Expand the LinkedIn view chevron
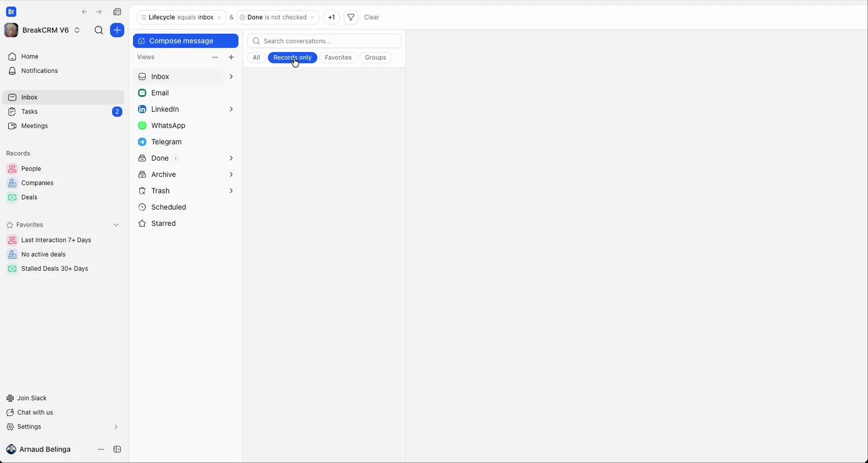The width and height of the screenshot is (868, 463). pyautogui.click(x=231, y=109)
